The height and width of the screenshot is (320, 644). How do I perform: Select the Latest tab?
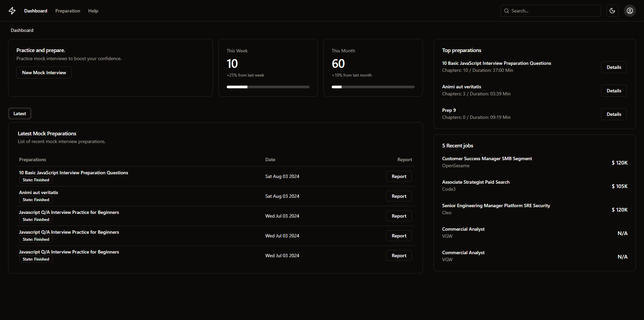pyautogui.click(x=20, y=113)
